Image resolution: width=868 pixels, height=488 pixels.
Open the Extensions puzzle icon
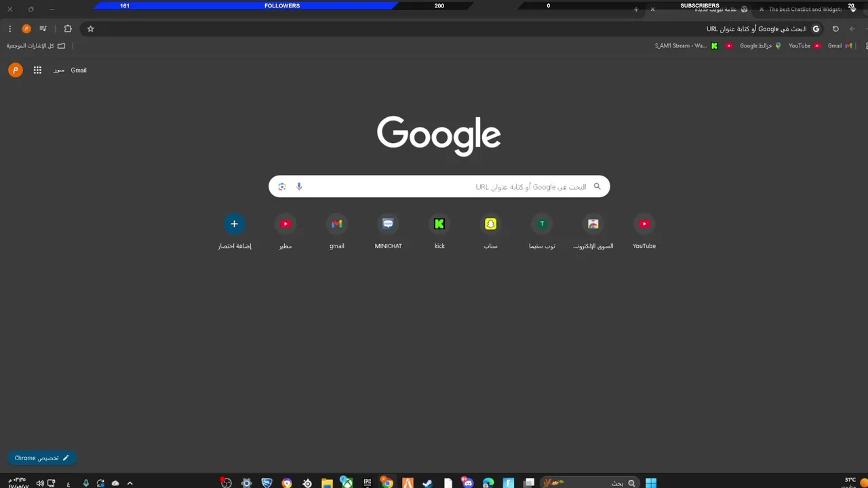[x=68, y=29]
